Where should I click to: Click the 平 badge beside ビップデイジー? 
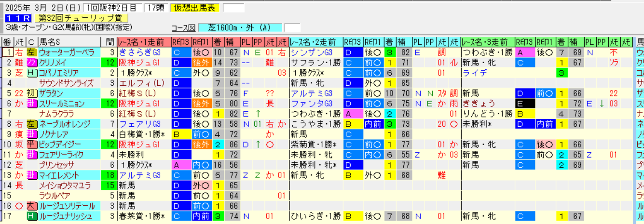pos(31,145)
